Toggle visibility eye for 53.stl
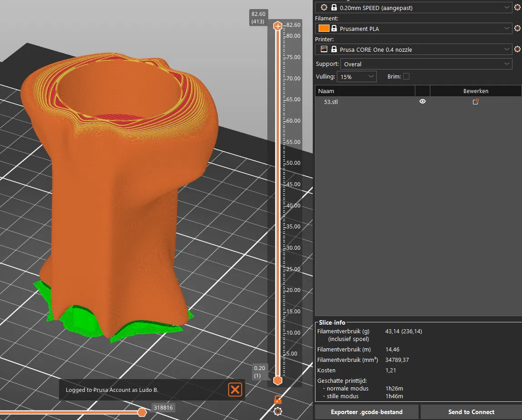The height and width of the screenshot is (420, 522). pos(423,102)
